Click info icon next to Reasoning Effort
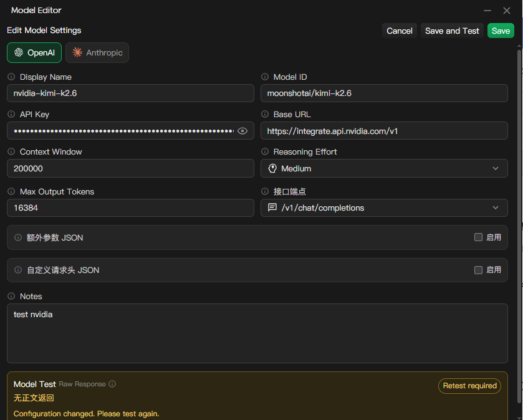The image size is (523, 420). (x=265, y=151)
